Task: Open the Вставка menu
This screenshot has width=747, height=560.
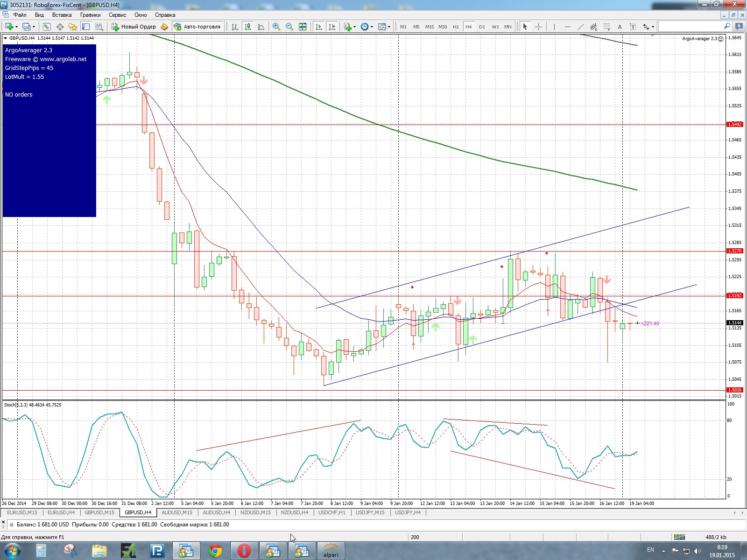Action: point(62,15)
